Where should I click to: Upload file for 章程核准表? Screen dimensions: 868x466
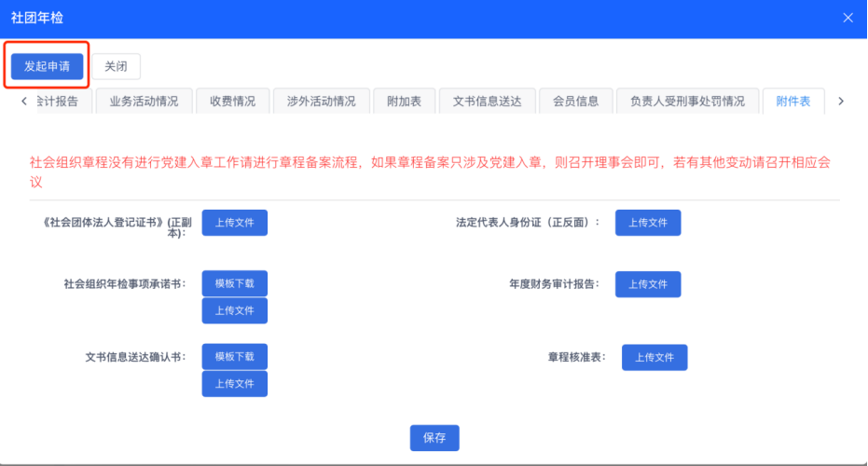654,357
